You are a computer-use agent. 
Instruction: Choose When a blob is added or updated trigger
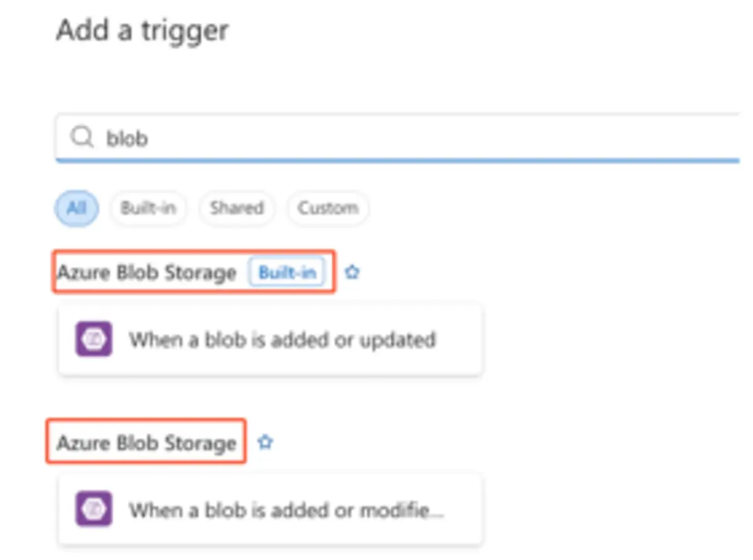270,339
